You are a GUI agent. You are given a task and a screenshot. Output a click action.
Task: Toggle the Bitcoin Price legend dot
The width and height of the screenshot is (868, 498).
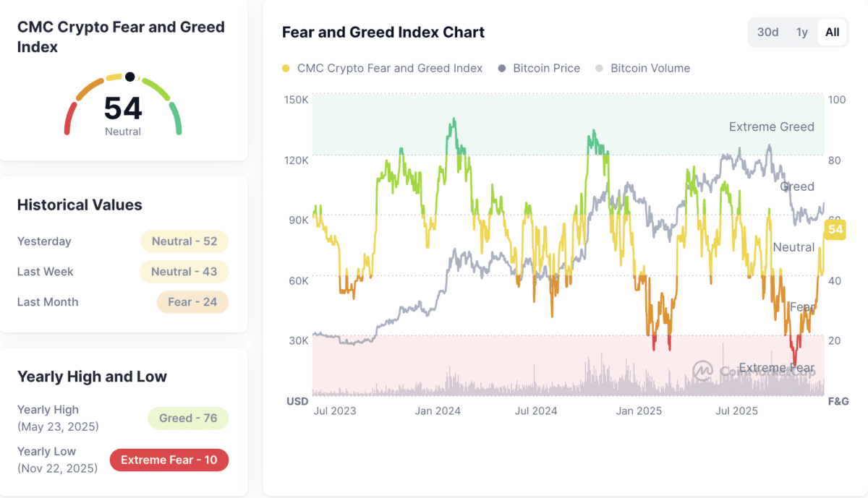[502, 69]
